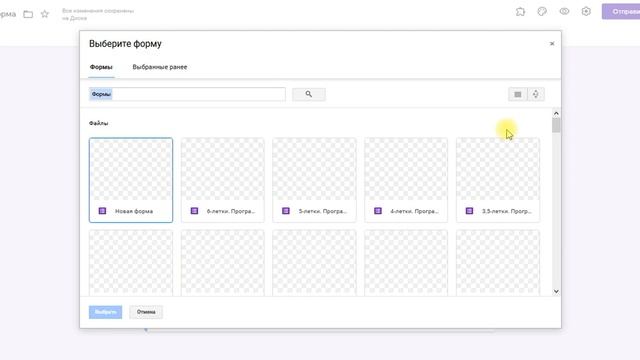The height and width of the screenshot is (360, 640).
Task: Switch to Выбранные ранее tab
Action: [x=160, y=67]
